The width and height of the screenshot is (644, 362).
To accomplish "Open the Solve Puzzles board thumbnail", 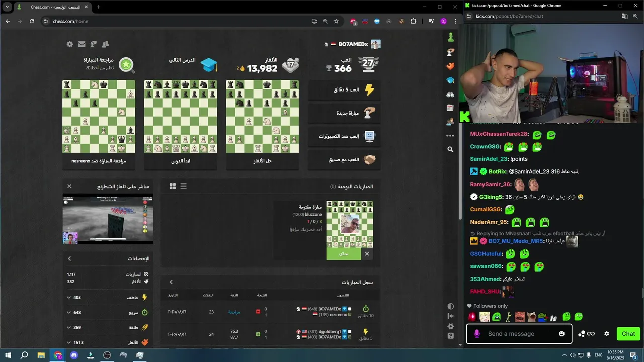I will tap(262, 117).
